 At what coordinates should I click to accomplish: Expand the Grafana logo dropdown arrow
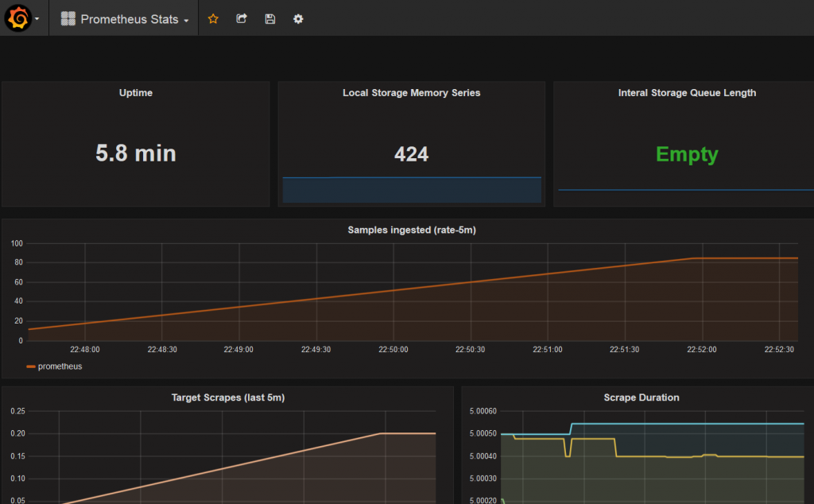tap(37, 20)
